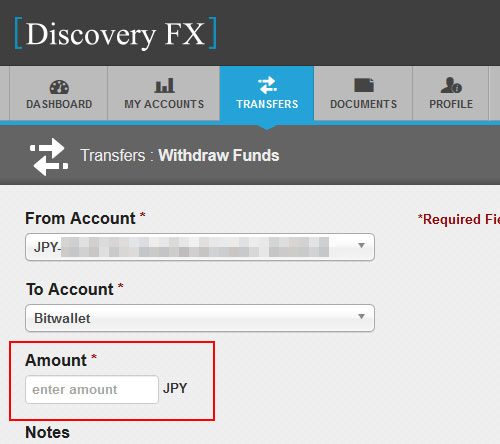
Task: Click the Transfers arrows icon in the nav
Action: coord(267,85)
